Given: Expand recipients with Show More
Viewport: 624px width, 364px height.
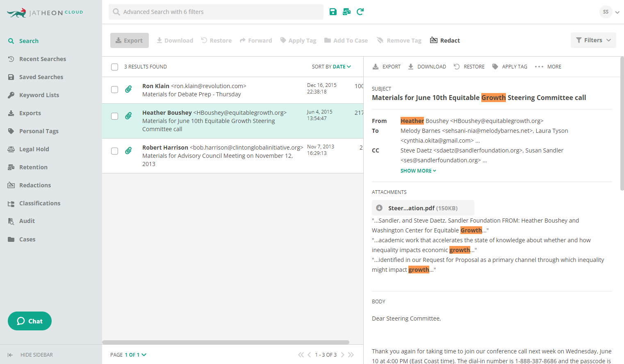Looking at the screenshot, I should coord(418,171).
